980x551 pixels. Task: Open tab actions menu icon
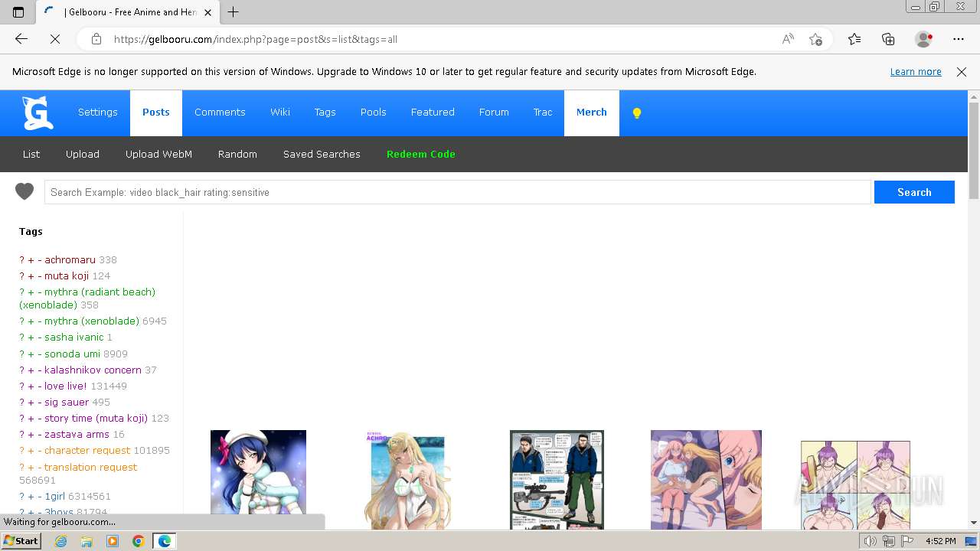coord(18,12)
